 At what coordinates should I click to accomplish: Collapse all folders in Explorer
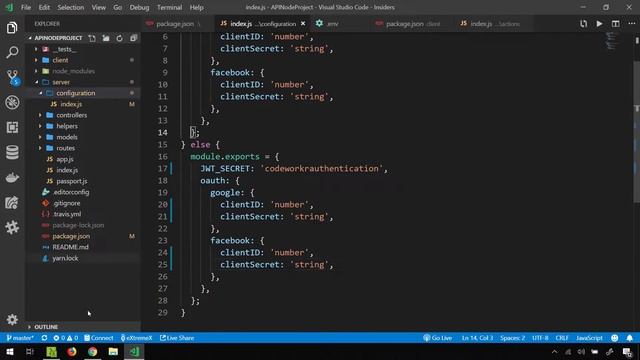[x=133, y=38]
